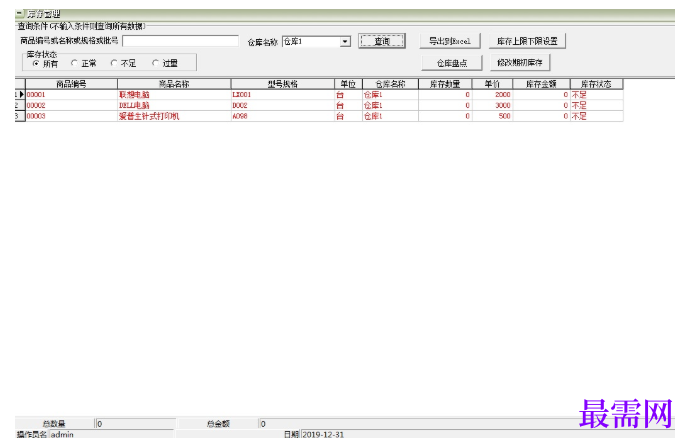The height and width of the screenshot is (445, 691).
Task: Click the 联想电脑 product name cell
Action: pos(174,94)
